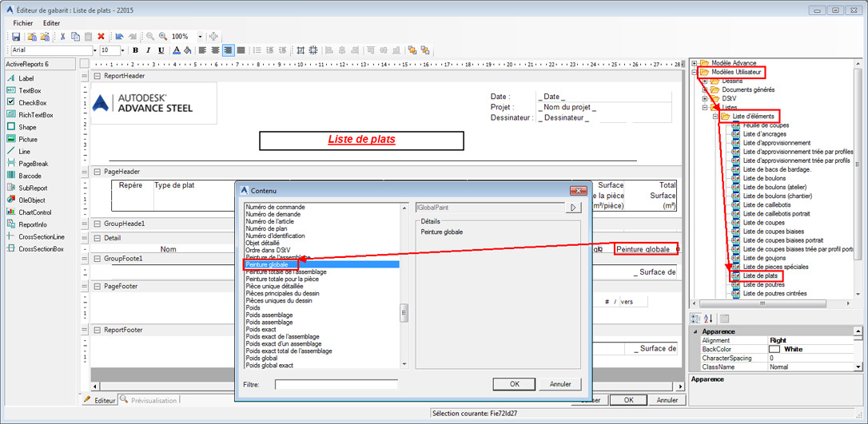Open the Editer menu
868x424 pixels.
[x=51, y=23]
